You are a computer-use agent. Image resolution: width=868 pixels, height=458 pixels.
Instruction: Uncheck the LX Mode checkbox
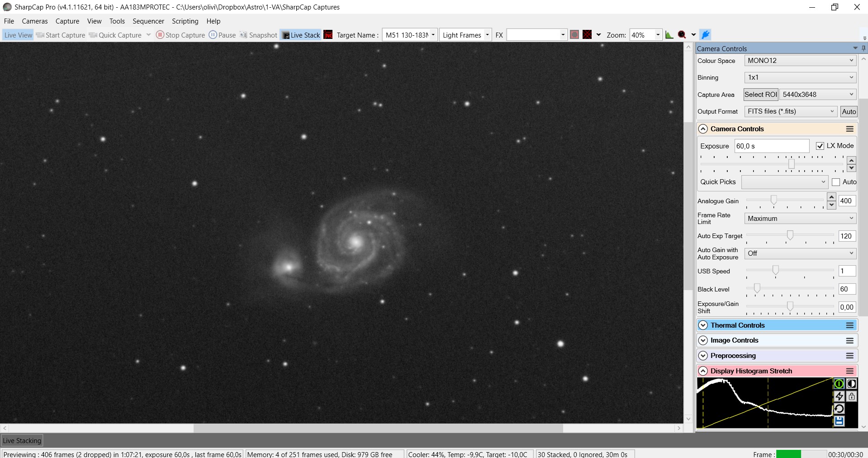[x=820, y=146]
